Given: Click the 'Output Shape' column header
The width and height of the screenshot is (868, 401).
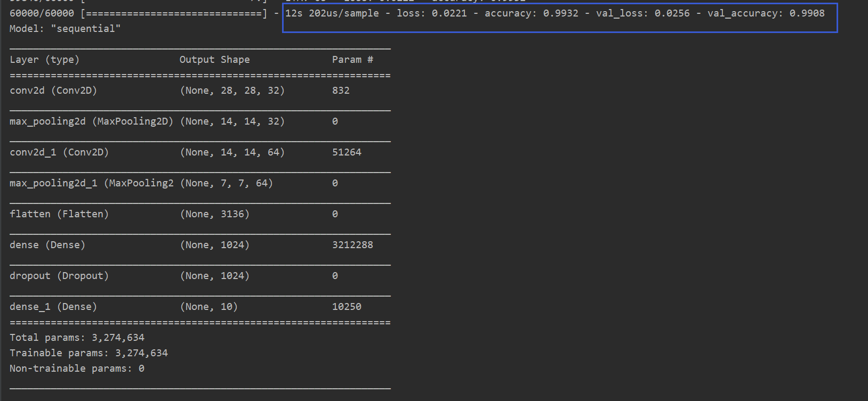Looking at the screenshot, I should [x=214, y=60].
